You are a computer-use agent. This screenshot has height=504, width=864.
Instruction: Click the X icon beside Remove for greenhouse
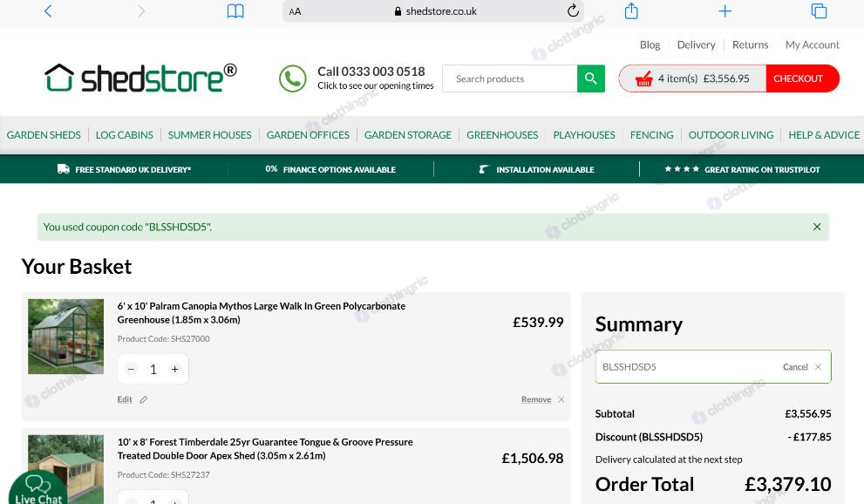click(561, 399)
